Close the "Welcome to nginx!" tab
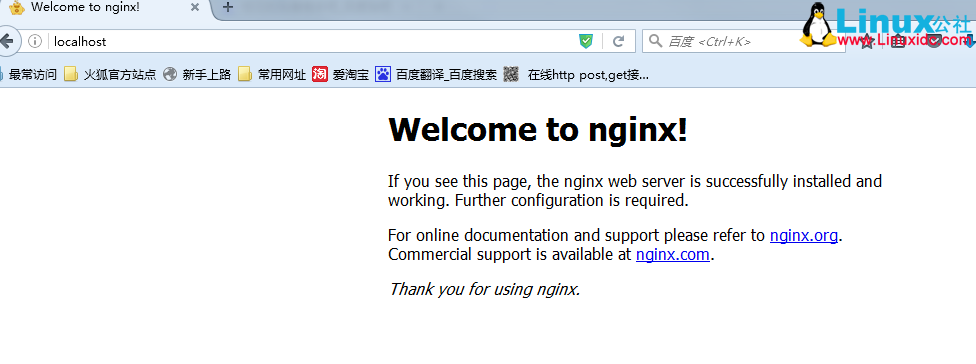This screenshot has width=976, height=364. pos(195,7)
